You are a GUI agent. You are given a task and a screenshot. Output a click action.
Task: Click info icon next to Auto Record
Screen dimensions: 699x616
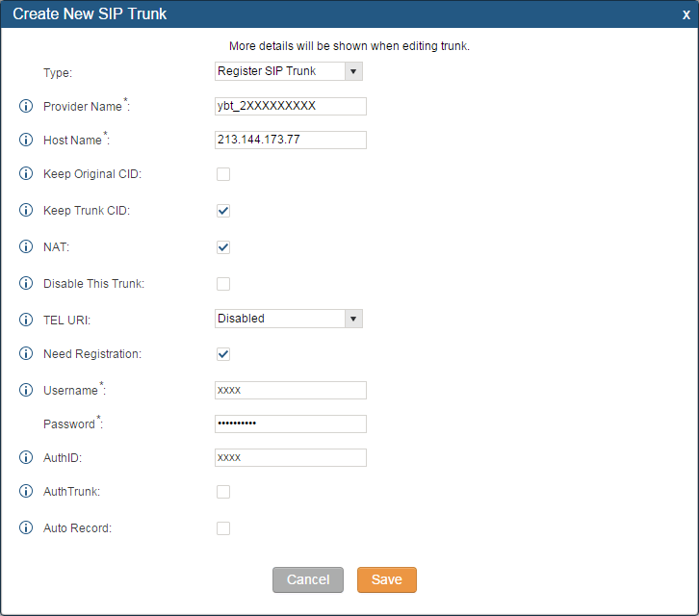coord(26,528)
